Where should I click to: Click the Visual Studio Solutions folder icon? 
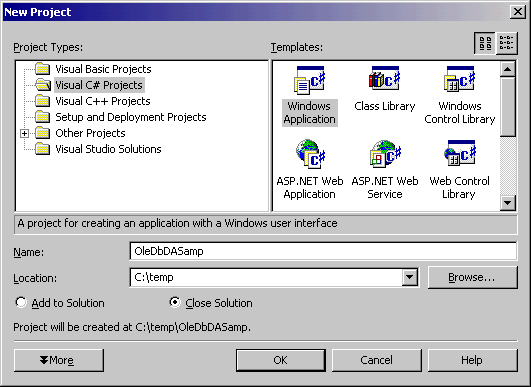[x=43, y=149]
